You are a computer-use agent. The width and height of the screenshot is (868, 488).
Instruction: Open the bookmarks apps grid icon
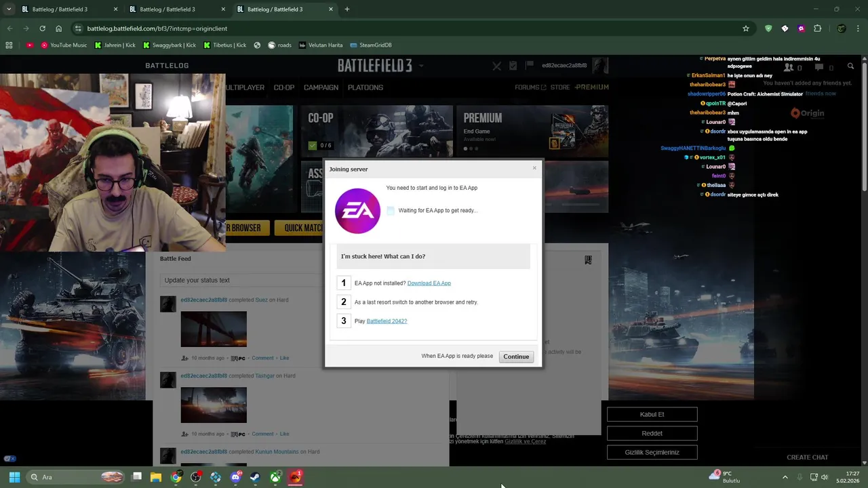point(9,45)
